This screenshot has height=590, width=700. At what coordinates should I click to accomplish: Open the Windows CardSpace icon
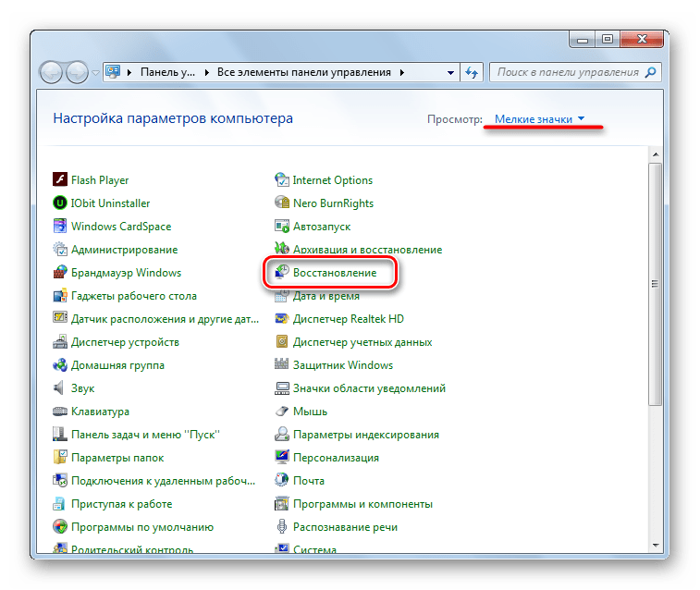[60, 227]
